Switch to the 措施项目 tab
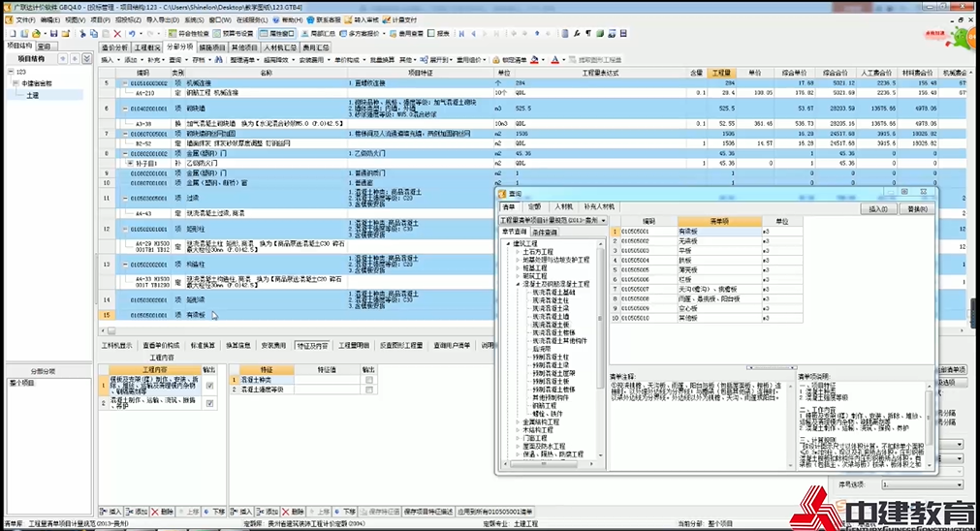Screen dimensions: 980x531 coord(211,47)
